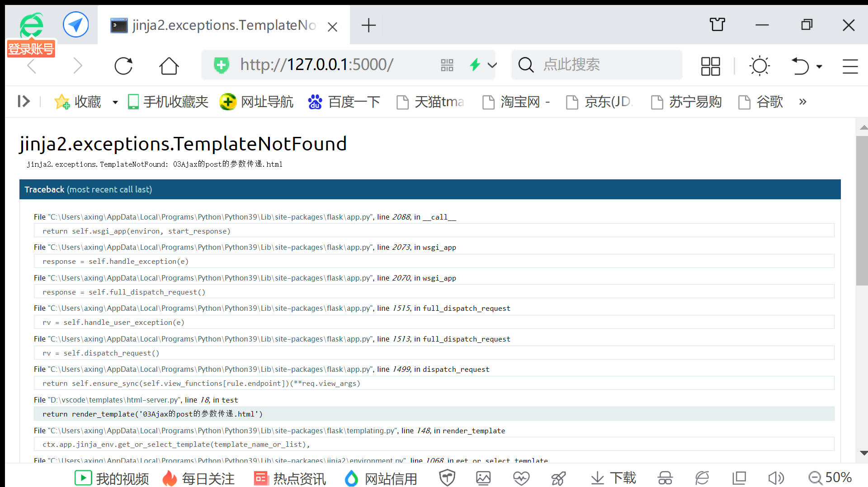The width and height of the screenshot is (868, 487).
Task: Click the rv = self.dispatch_request() line
Action: coord(434,353)
